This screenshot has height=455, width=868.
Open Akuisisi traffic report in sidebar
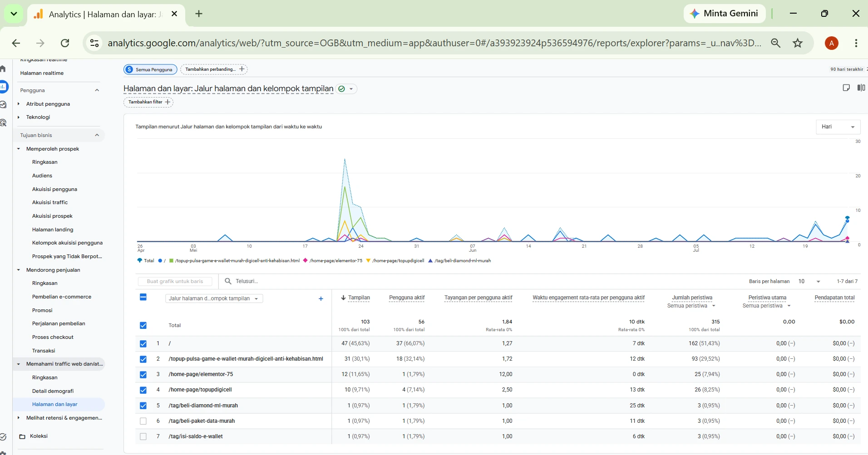50,202
